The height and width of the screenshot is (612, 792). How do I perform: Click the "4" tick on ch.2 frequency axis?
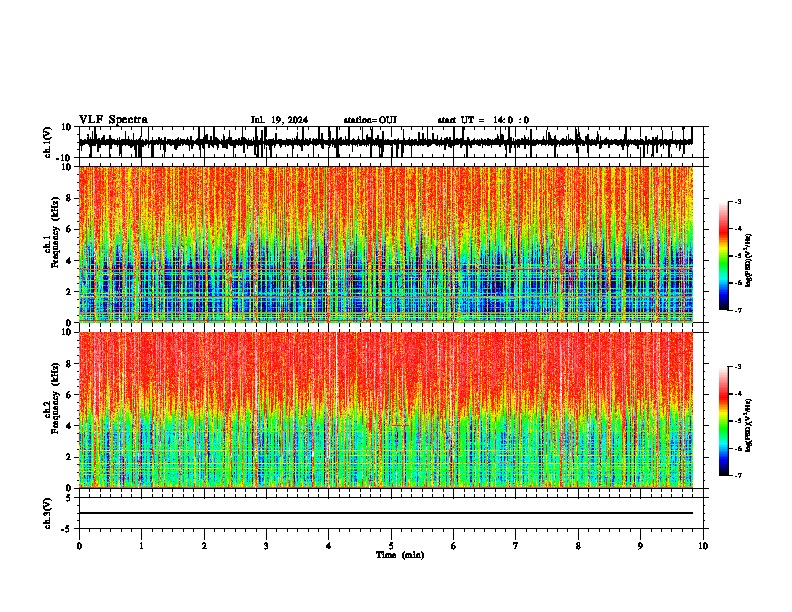click(x=70, y=426)
